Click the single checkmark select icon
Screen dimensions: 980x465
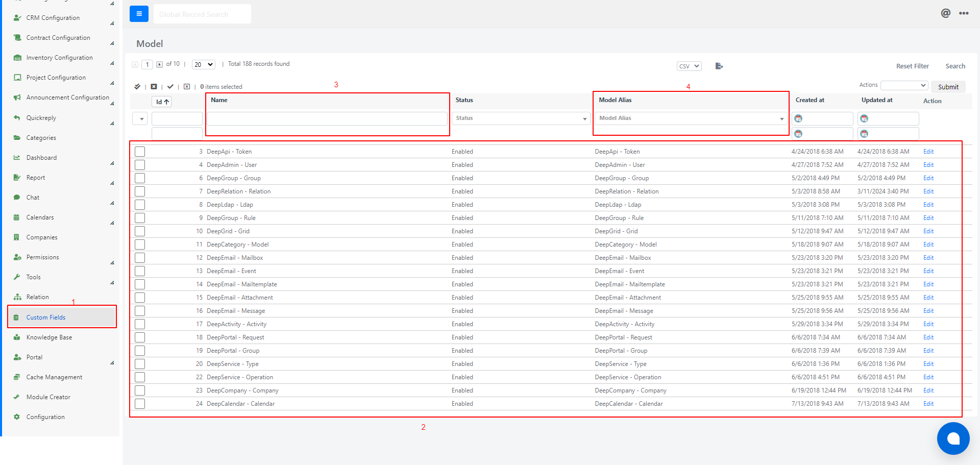tap(170, 86)
